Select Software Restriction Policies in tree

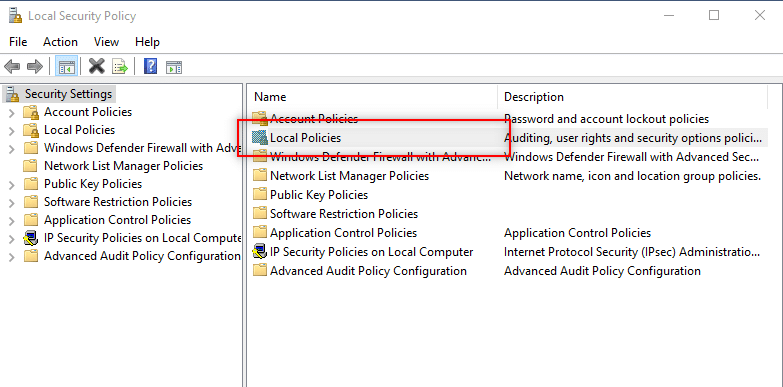click(x=118, y=202)
